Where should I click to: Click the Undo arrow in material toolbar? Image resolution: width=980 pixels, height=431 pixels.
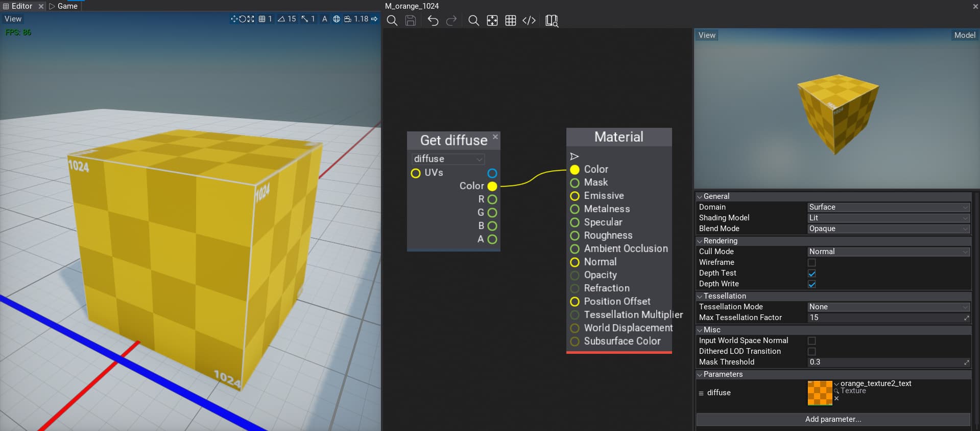click(433, 20)
